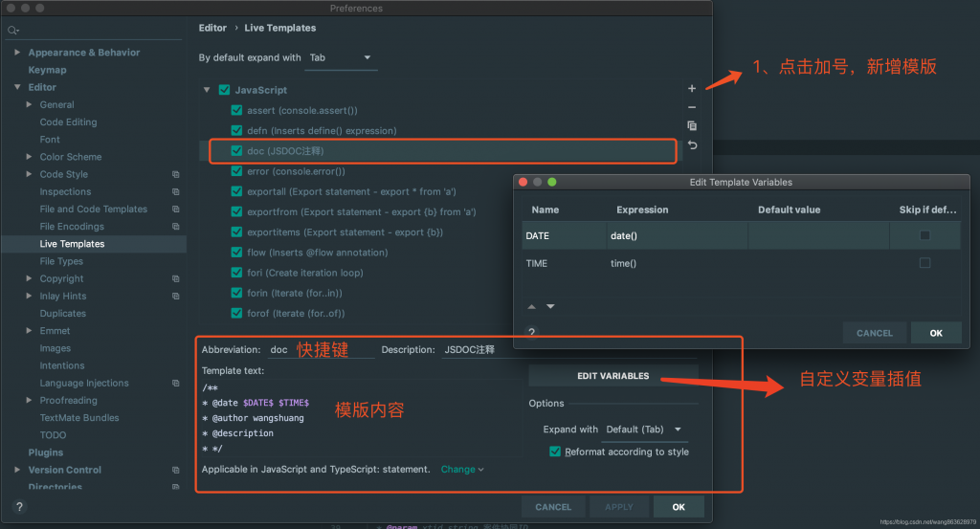
Task: Click the help question mark in Preferences
Action: pos(18,507)
